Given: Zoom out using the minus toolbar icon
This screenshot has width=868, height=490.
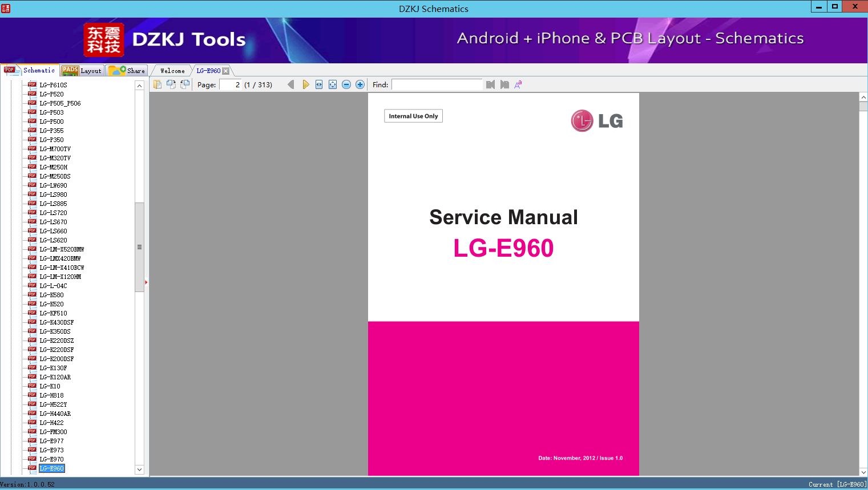Looking at the screenshot, I should point(346,84).
